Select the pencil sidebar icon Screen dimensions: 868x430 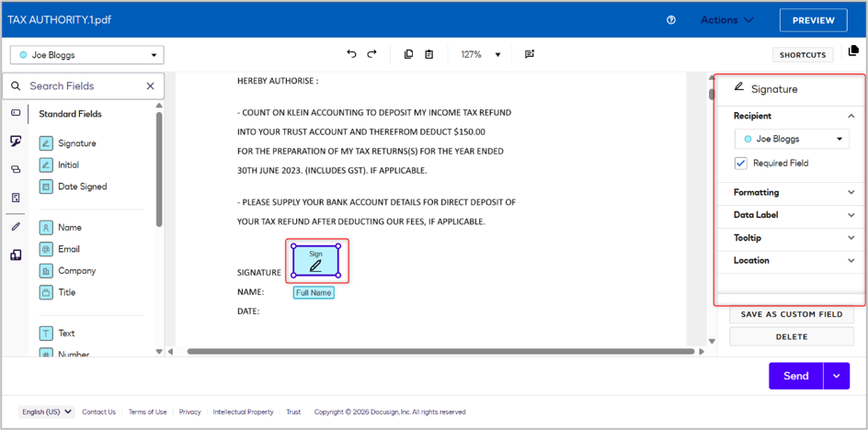click(x=16, y=226)
